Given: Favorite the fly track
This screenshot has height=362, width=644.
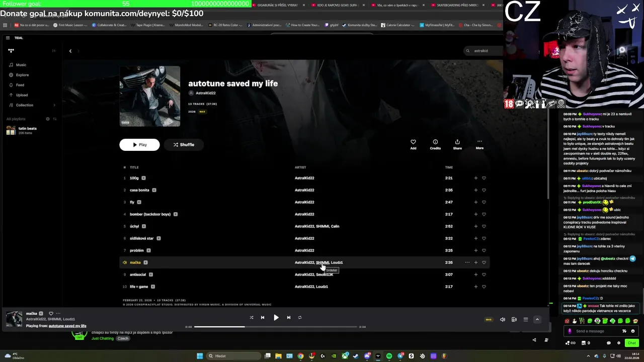Looking at the screenshot, I should (x=484, y=202).
